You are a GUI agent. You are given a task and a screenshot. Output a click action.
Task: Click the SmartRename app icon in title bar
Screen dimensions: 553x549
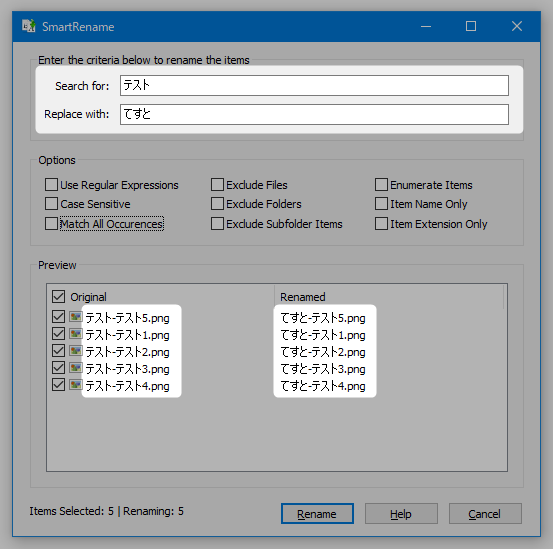[28, 26]
